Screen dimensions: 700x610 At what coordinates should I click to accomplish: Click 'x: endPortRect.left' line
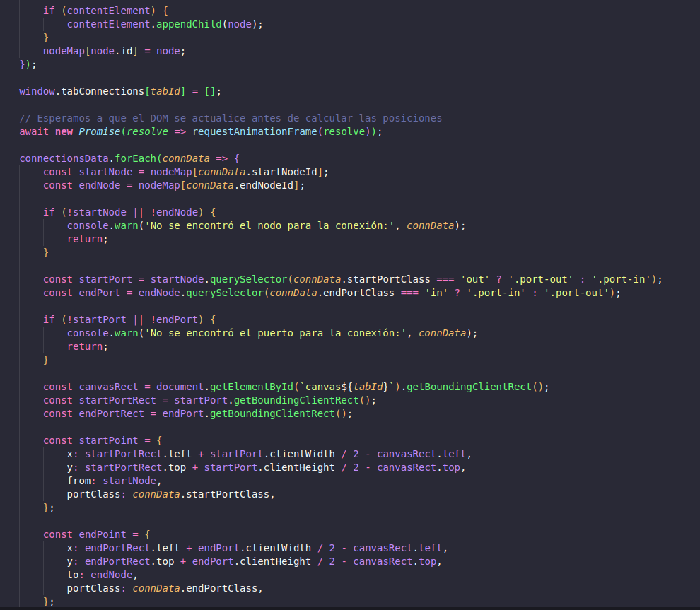pos(257,548)
